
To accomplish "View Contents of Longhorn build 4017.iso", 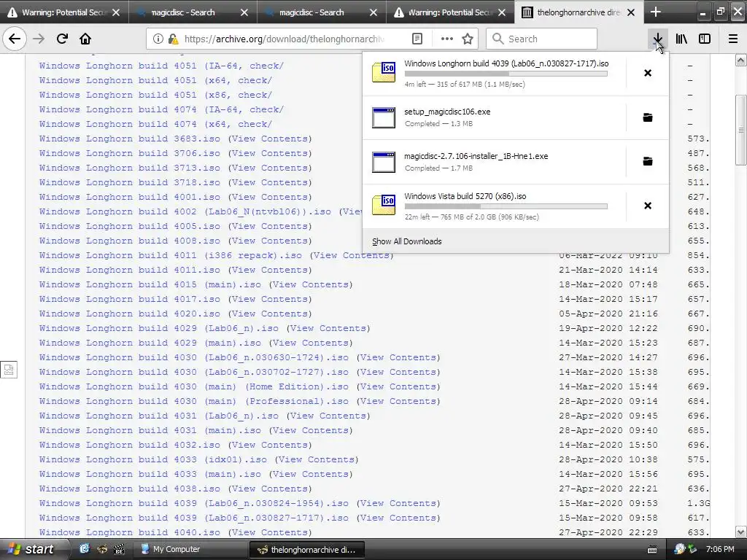I will tap(270, 299).
